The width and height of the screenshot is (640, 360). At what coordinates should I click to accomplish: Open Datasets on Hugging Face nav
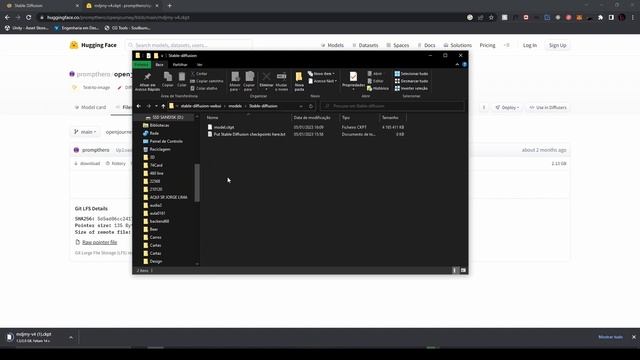(x=365, y=45)
